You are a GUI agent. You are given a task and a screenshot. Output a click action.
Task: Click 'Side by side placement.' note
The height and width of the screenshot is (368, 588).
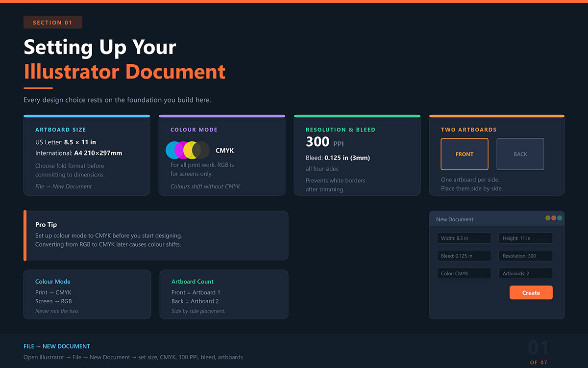click(198, 311)
